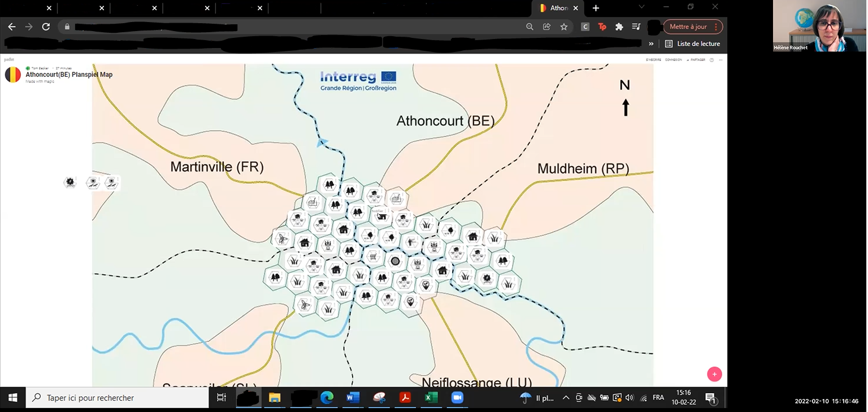Open the tab search dropdown arrow
The height and width of the screenshot is (412, 868).
click(x=641, y=7)
